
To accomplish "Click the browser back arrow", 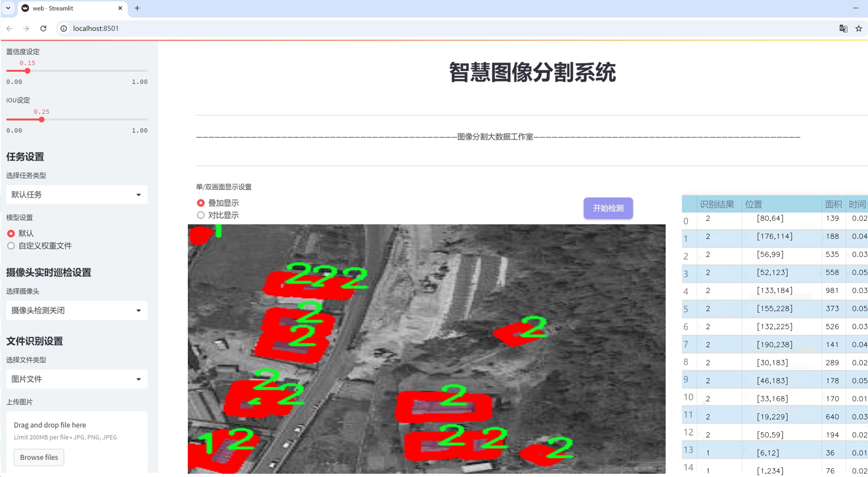I will 9,28.
